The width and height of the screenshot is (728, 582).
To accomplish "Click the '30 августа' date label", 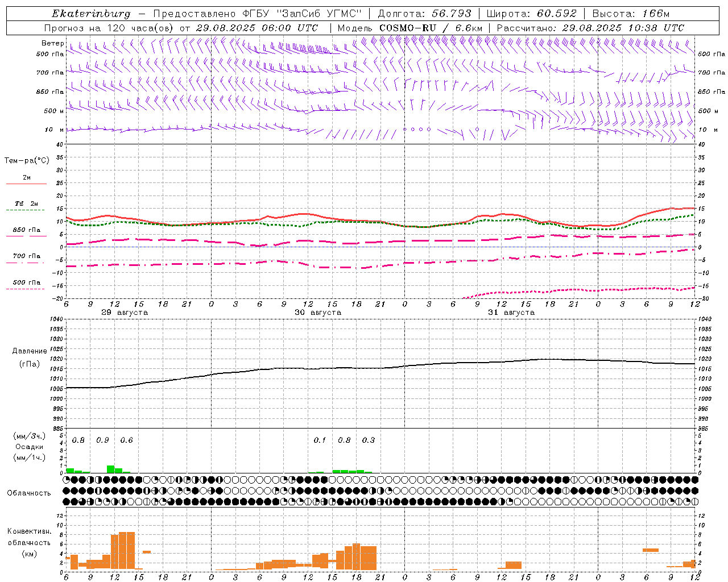I will tap(318, 313).
